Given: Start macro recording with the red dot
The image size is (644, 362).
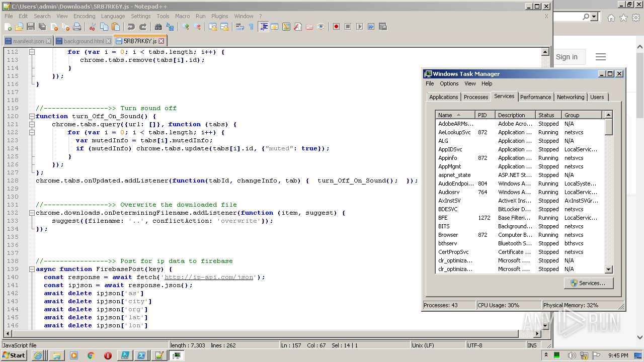Looking at the screenshot, I should point(336,27).
